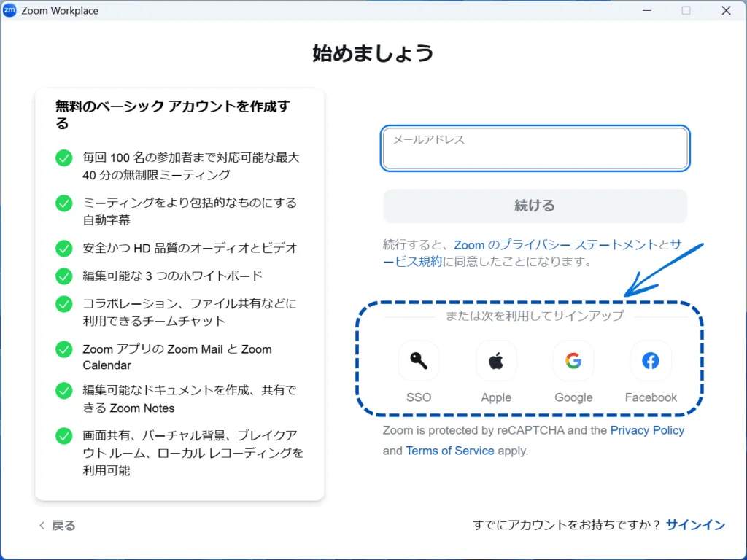This screenshot has height=560, width=747.
Task: Click the Apple label text
Action: coord(496,397)
